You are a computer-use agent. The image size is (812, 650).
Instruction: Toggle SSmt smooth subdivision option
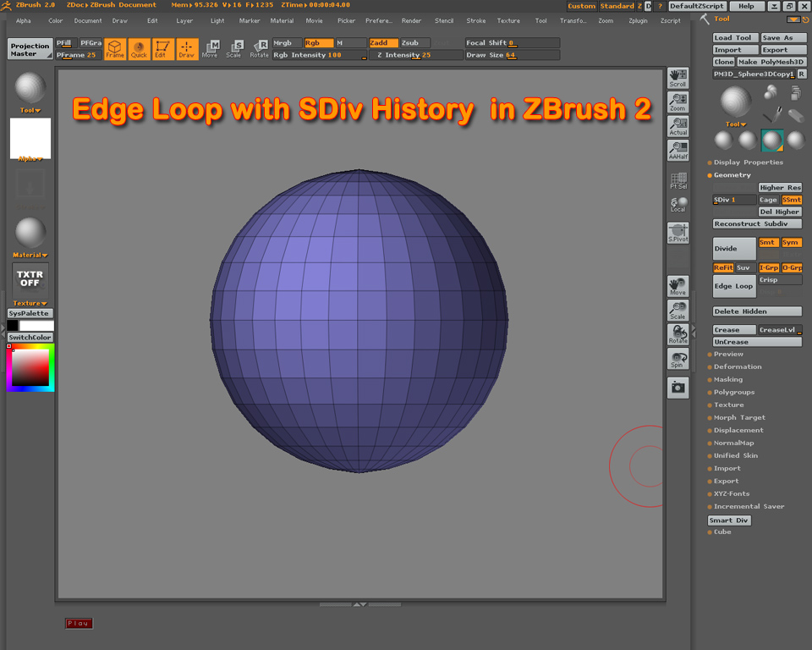click(x=792, y=199)
